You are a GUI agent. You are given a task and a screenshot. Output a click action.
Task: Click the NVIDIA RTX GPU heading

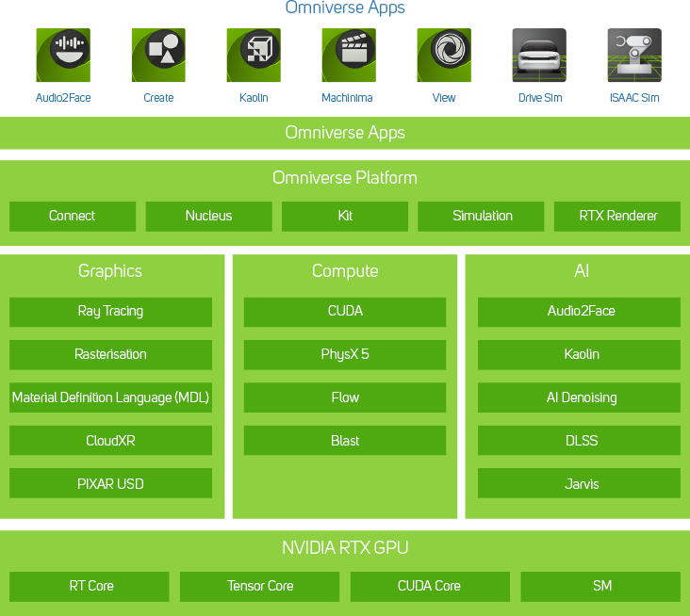[345, 548]
